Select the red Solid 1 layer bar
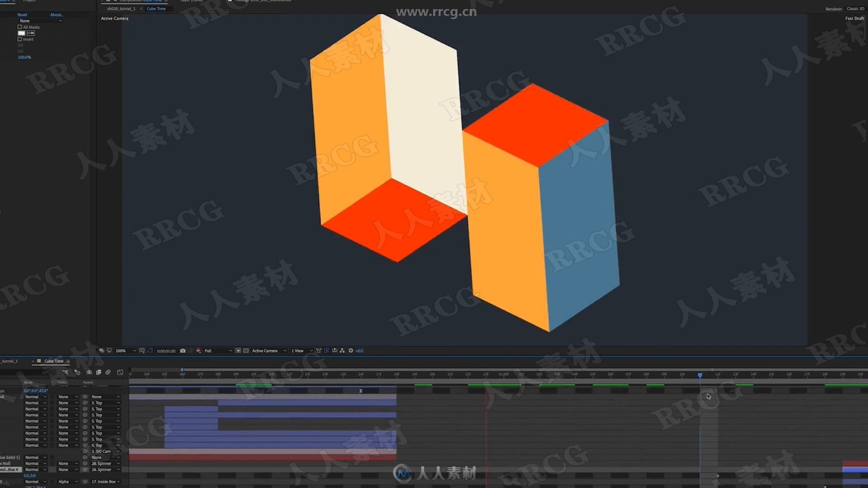This screenshot has width=868, height=488. click(x=263, y=457)
